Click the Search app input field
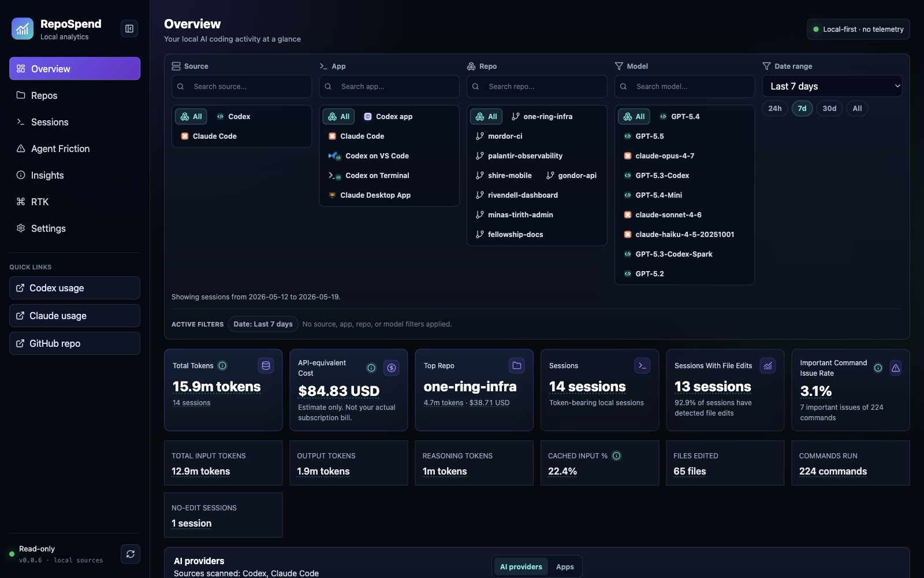Image resolution: width=924 pixels, height=578 pixels. (x=389, y=86)
